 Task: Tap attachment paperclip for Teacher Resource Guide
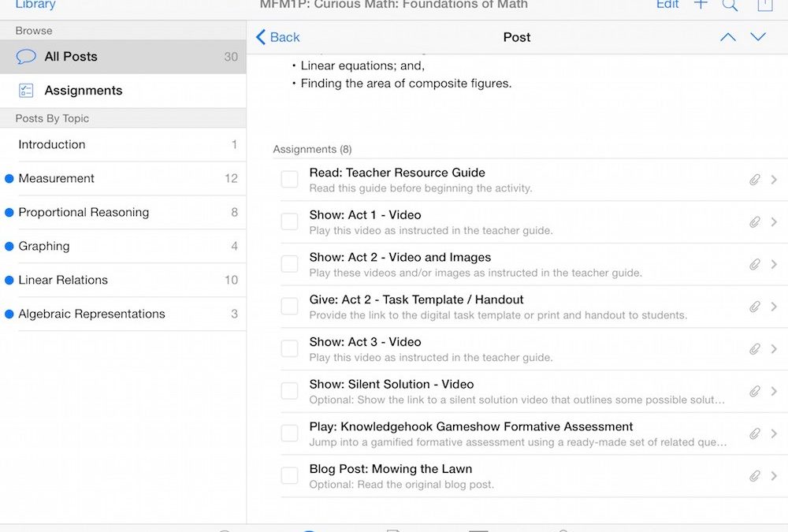pos(754,180)
